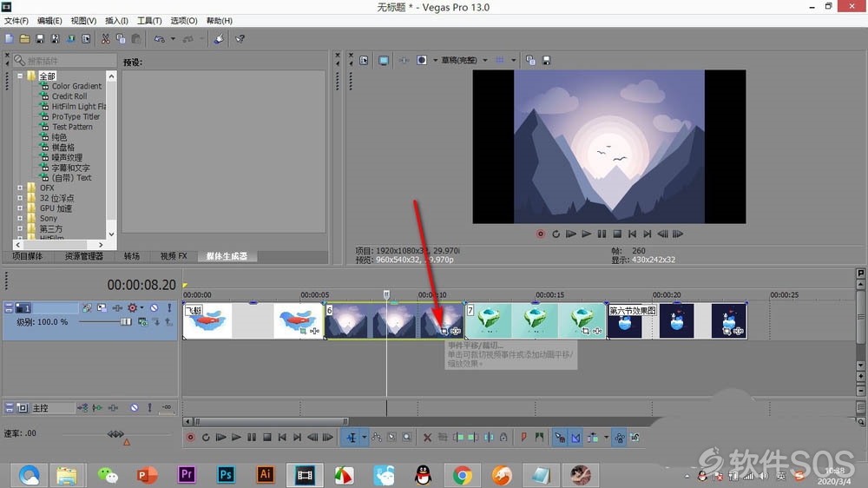
Task: Open pan/crop on the 飞艇 clip
Action: [x=303, y=331]
